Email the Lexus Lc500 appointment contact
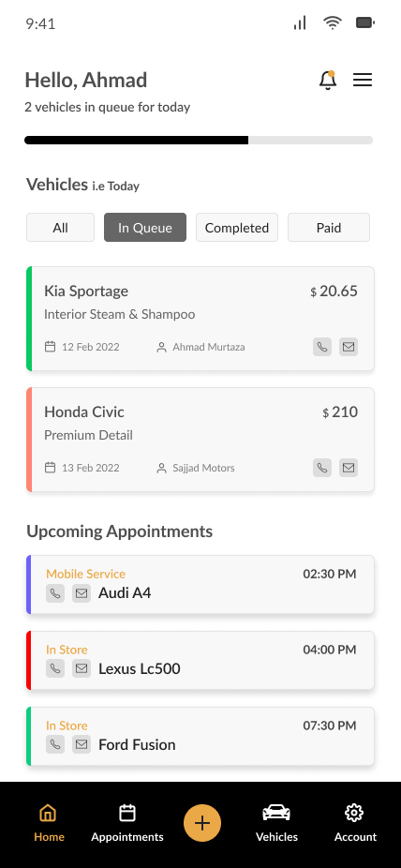Viewport: 401px width, 868px height. [x=82, y=668]
